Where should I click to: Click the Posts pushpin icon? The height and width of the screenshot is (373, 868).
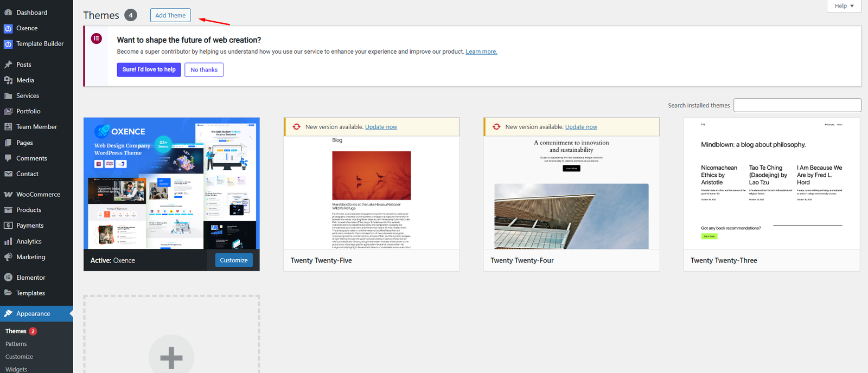pos(8,65)
